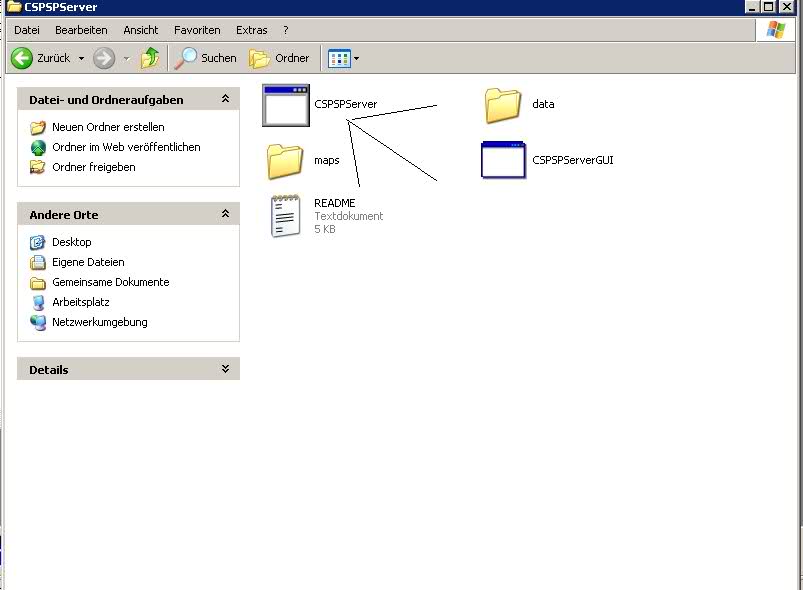Open the Favoriten menu
The height and width of the screenshot is (590, 803).
click(197, 30)
